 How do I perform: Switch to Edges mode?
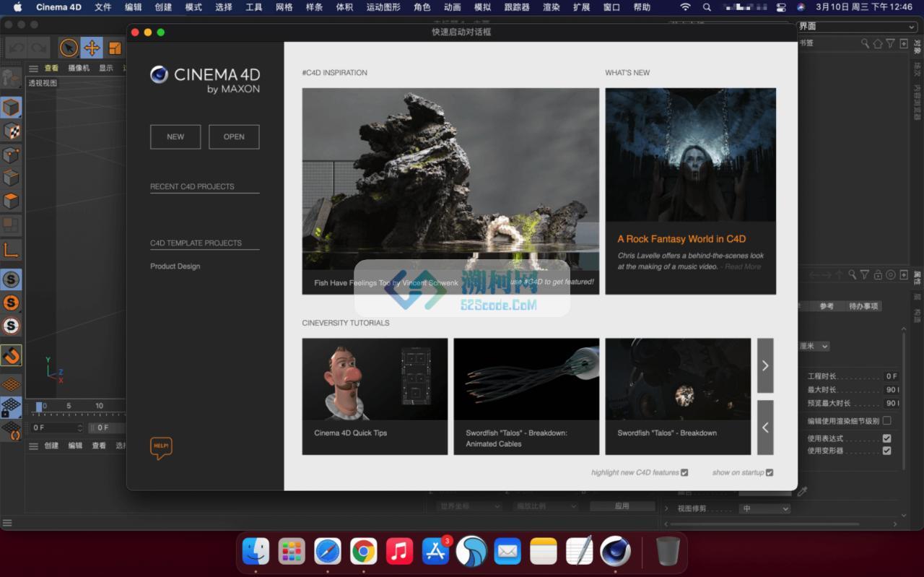click(11, 178)
